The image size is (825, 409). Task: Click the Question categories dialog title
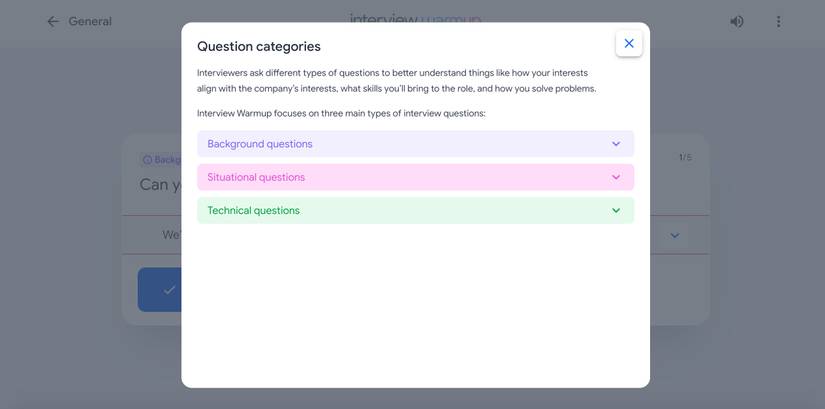pos(259,46)
